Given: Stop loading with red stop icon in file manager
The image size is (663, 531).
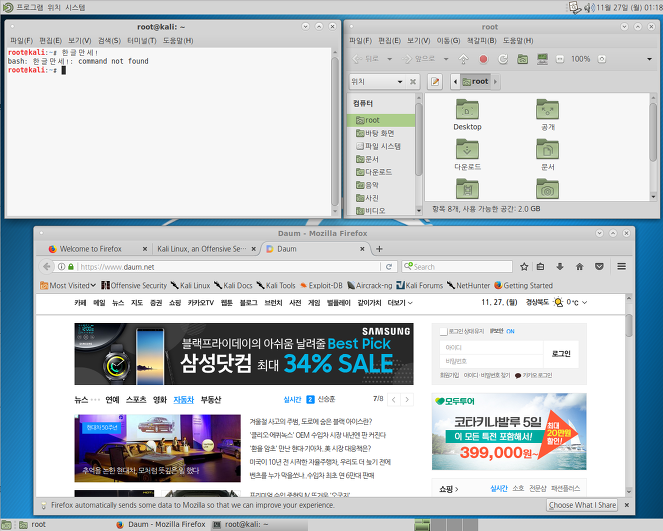Looking at the screenshot, I should point(483,59).
